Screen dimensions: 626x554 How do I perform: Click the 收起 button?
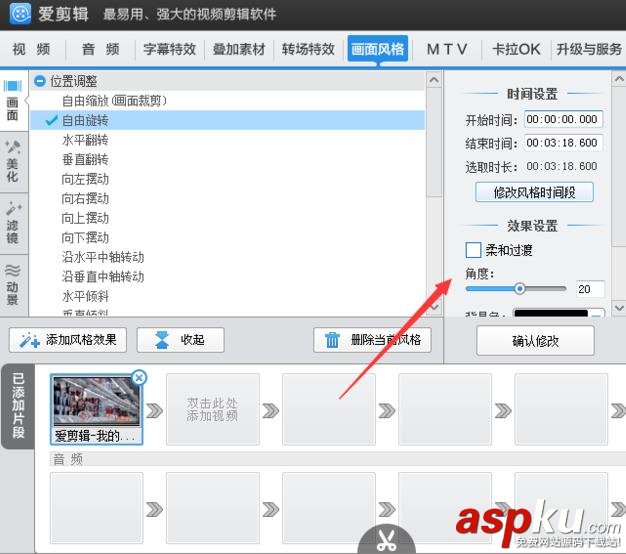pos(180,340)
